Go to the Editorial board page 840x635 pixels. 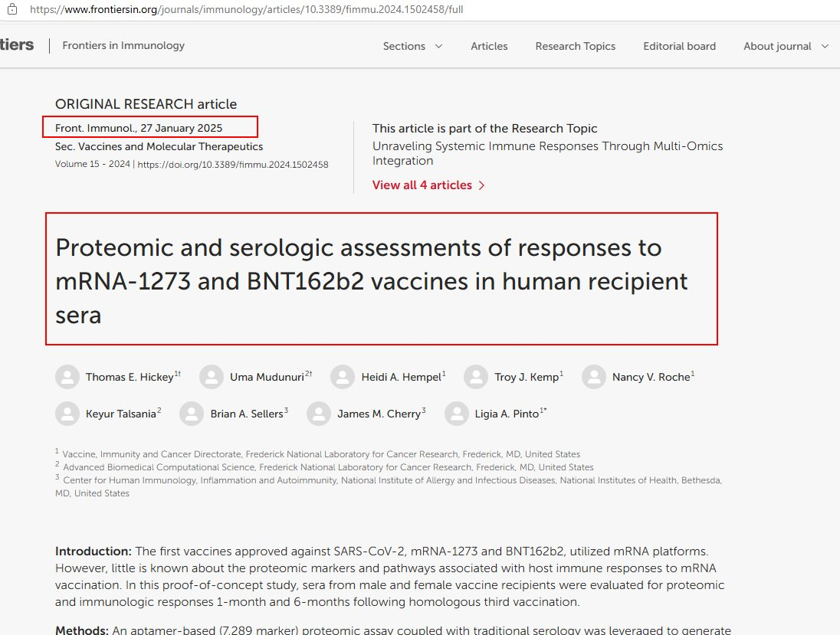point(679,46)
